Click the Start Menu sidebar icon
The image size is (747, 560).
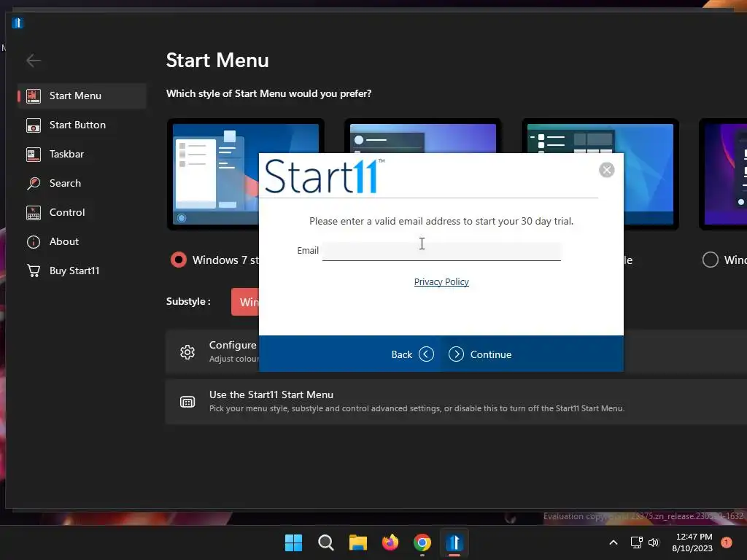click(x=34, y=96)
